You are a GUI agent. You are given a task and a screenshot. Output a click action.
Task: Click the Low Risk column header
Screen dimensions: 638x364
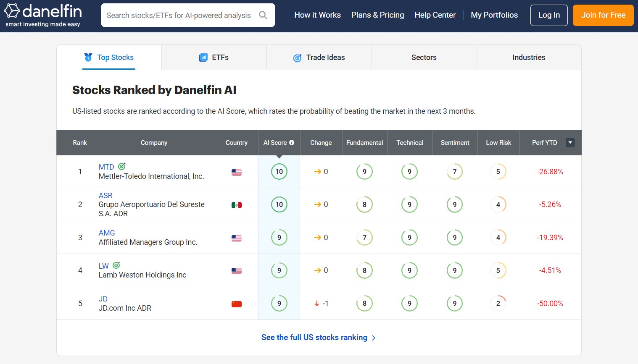coord(498,143)
